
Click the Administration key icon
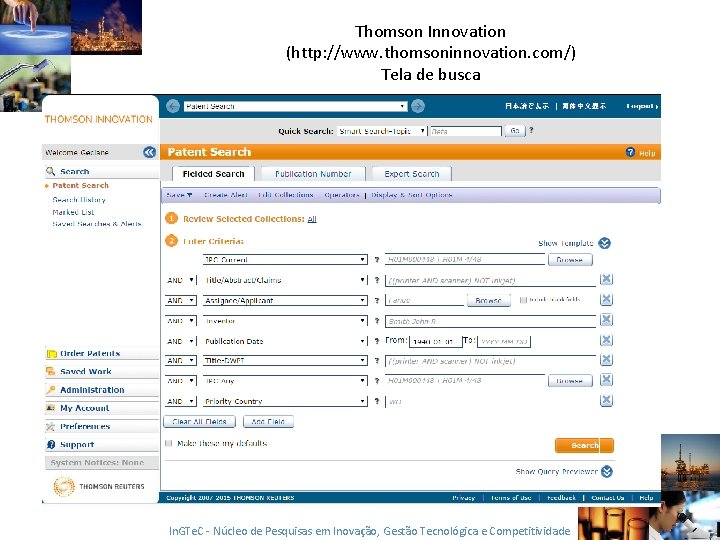[51, 389]
